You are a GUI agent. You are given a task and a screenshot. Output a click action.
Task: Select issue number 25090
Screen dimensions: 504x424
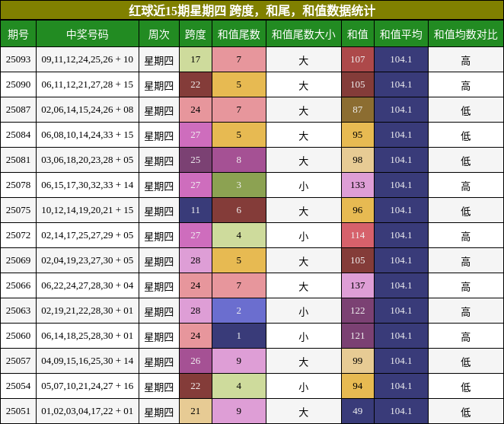coord(18,84)
